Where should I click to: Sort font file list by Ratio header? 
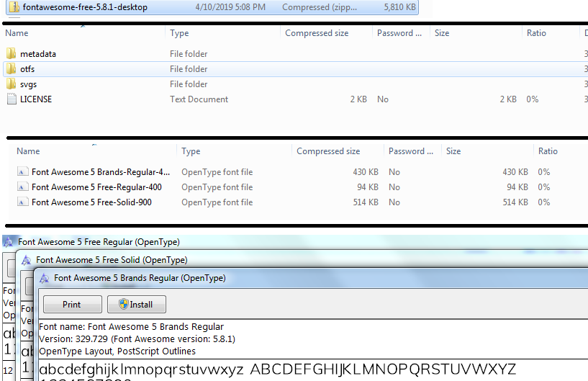[x=548, y=151]
